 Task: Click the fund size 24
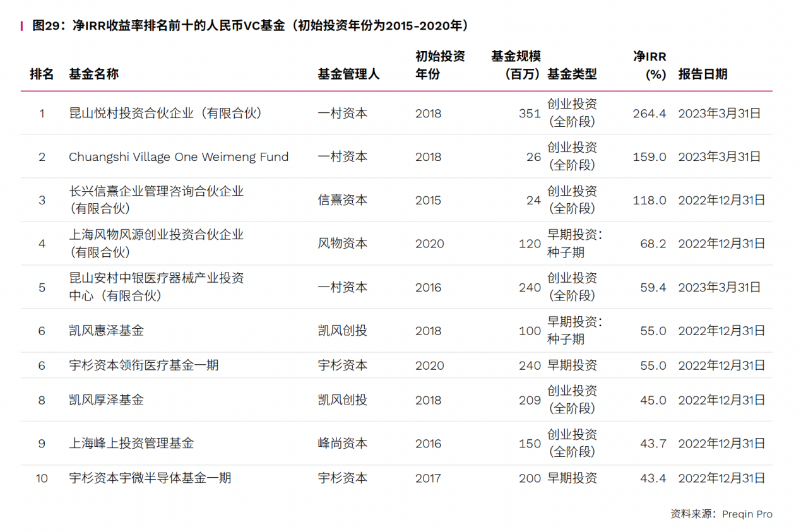tap(534, 200)
